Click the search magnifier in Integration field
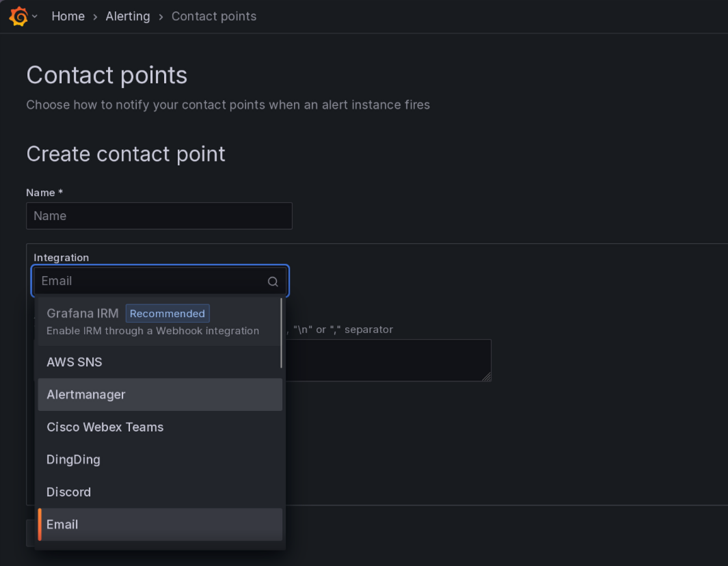Viewport: 728px width, 566px height. click(273, 282)
